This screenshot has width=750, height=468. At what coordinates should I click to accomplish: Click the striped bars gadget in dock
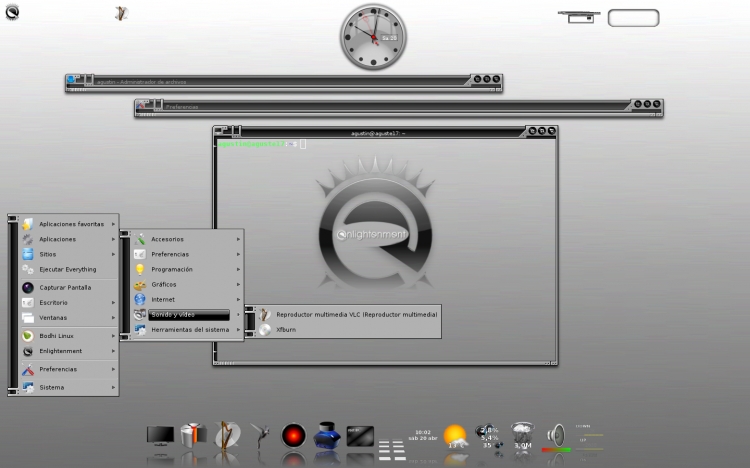click(x=392, y=450)
